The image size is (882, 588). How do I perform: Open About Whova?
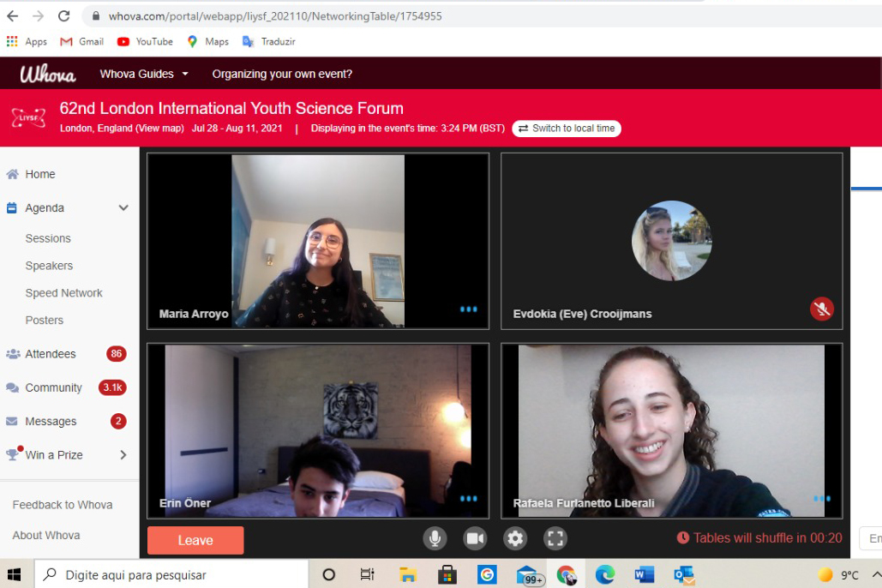point(46,535)
